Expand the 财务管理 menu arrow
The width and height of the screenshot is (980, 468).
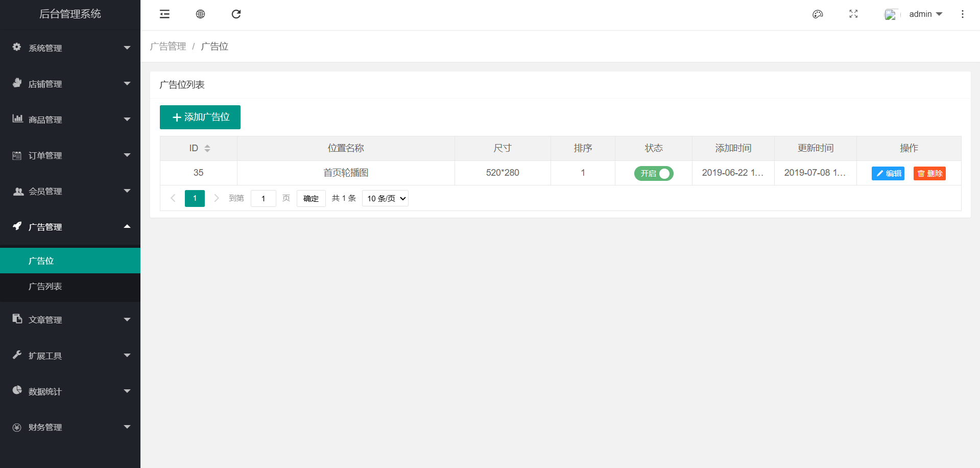coord(127,427)
